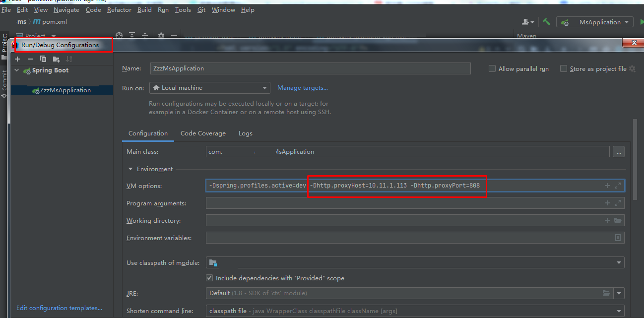Open the Refactor menu
Viewport: 644px width, 318px height.
pyautogui.click(x=120, y=9)
